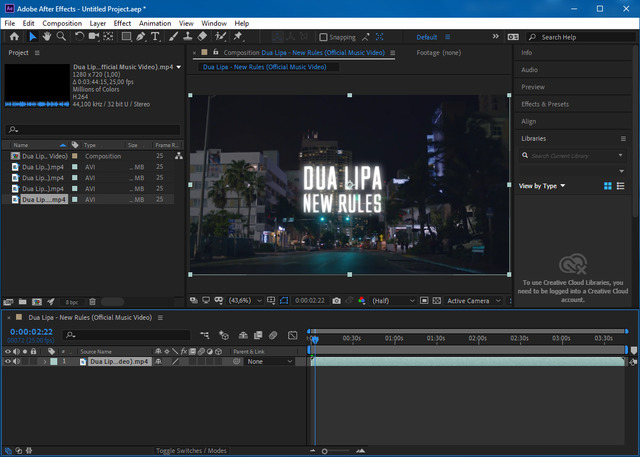Image resolution: width=640 pixels, height=457 pixels.
Task: Open the Animation menu
Action: click(155, 22)
